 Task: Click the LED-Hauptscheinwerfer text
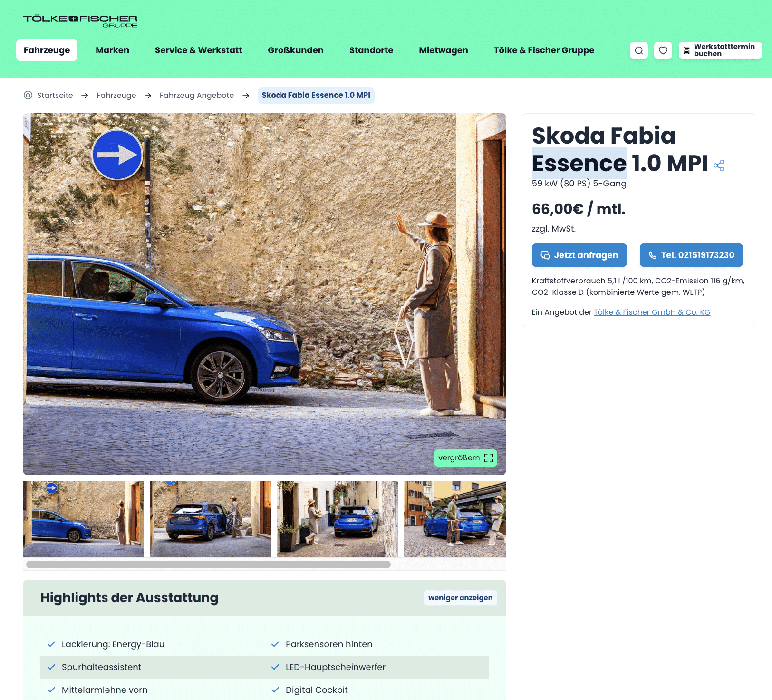(x=336, y=667)
